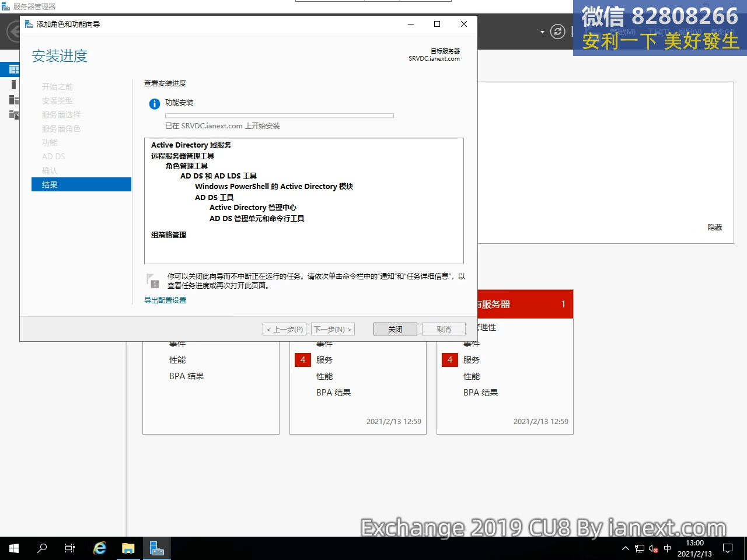
Task: Open BPA 结果 in the left tile
Action: pyautogui.click(x=187, y=376)
